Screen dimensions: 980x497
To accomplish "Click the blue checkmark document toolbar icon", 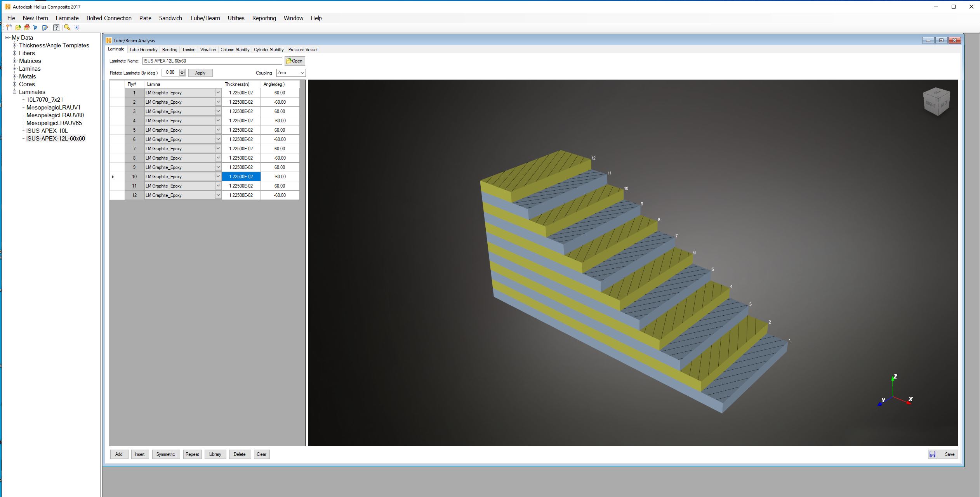I will tap(45, 28).
